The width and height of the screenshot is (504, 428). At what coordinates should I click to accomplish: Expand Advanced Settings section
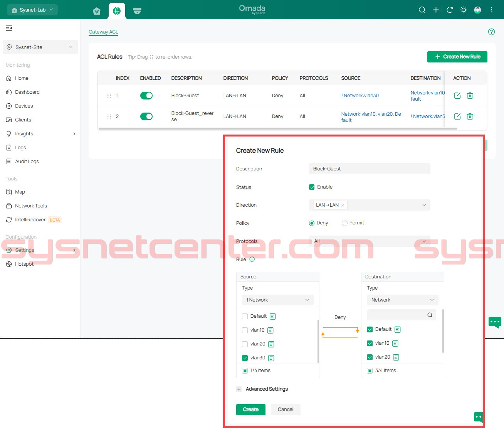tap(239, 389)
